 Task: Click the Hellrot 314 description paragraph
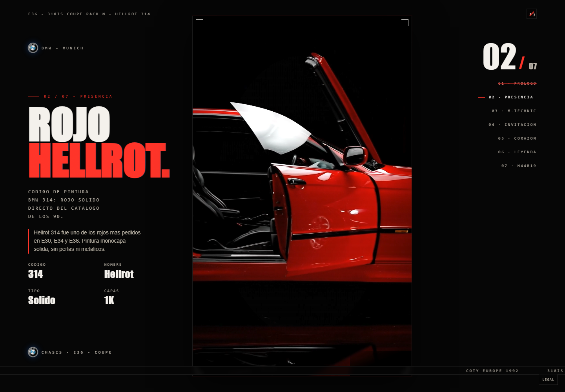pos(87,241)
